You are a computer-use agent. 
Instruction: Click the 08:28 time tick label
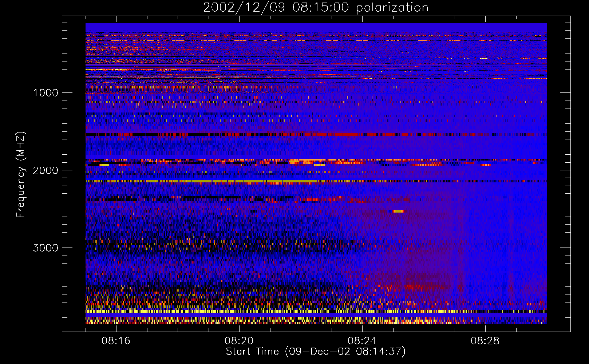tap(485, 341)
